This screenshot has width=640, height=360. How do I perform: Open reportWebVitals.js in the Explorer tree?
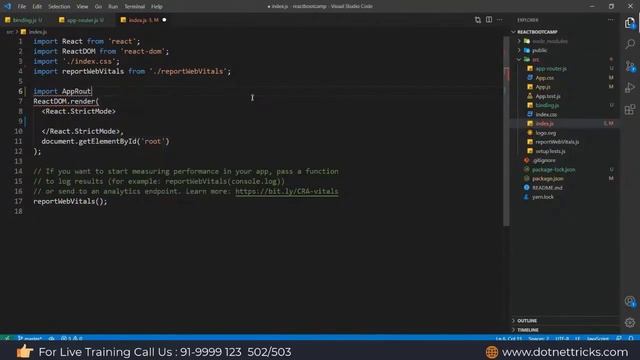(x=557, y=142)
